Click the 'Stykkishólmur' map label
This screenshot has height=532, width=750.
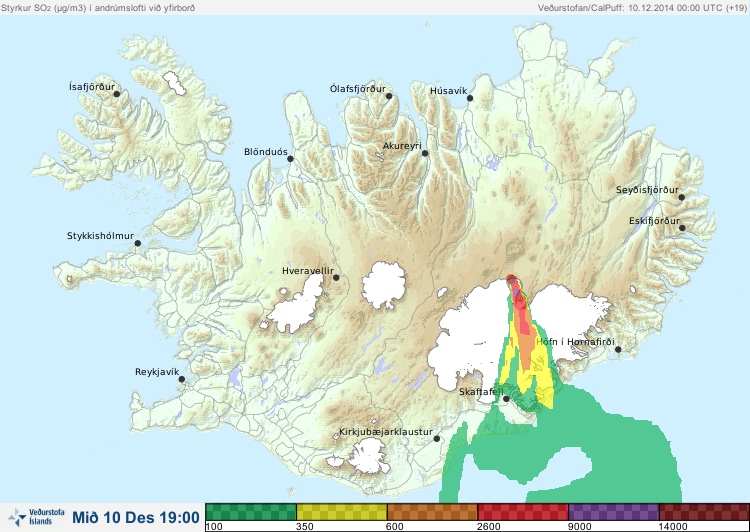[x=100, y=236]
